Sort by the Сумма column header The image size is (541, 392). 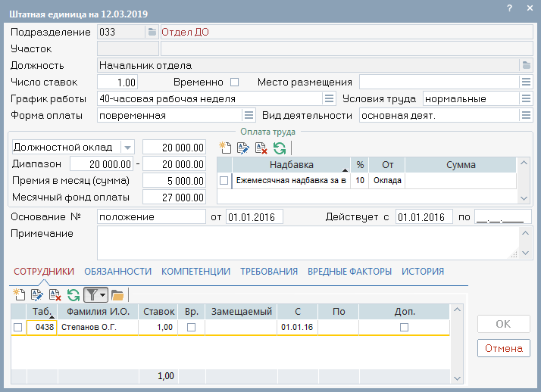pyautogui.click(x=461, y=165)
